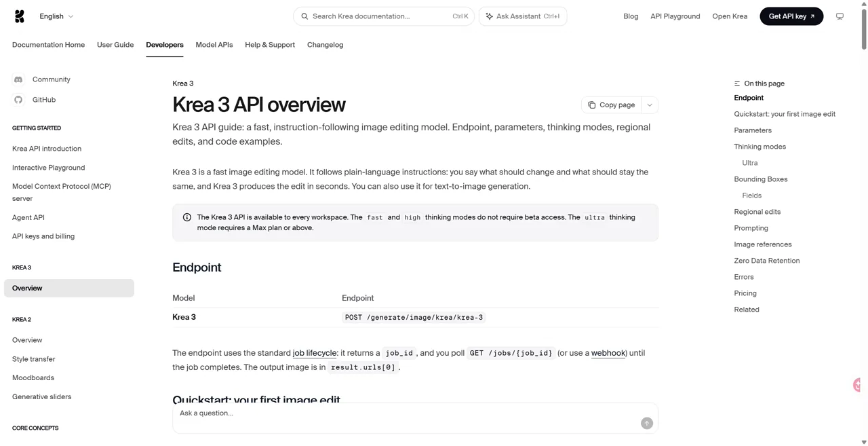Image resolution: width=868 pixels, height=446 pixels.
Task: Click the GitHub icon in sidebar
Action: [18, 100]
